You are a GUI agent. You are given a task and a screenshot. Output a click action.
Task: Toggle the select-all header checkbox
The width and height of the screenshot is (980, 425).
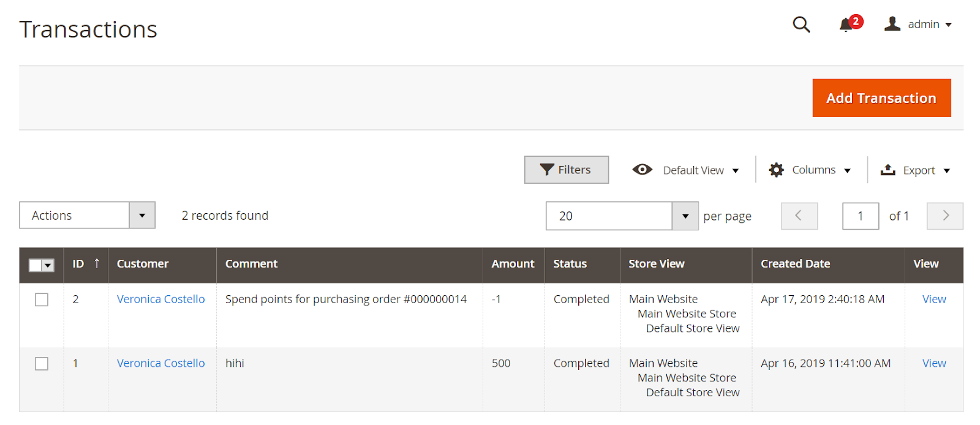[x=36, y=265]
